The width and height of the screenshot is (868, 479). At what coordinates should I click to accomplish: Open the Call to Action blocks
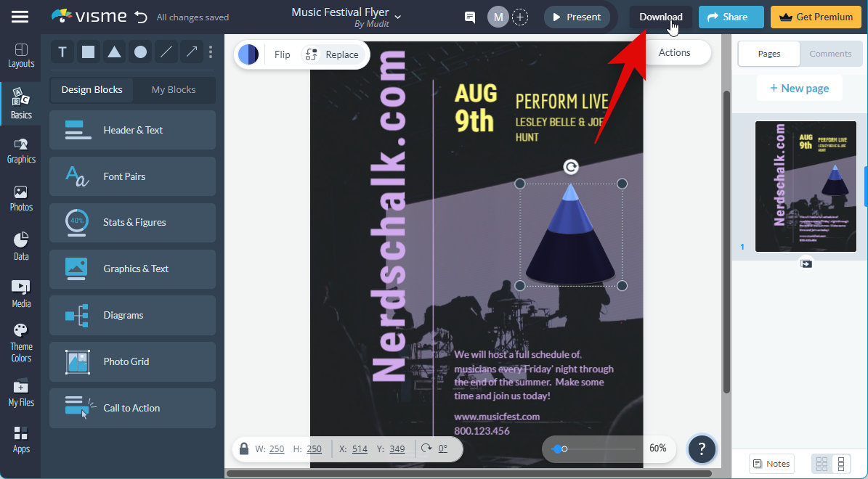[132, 408]
